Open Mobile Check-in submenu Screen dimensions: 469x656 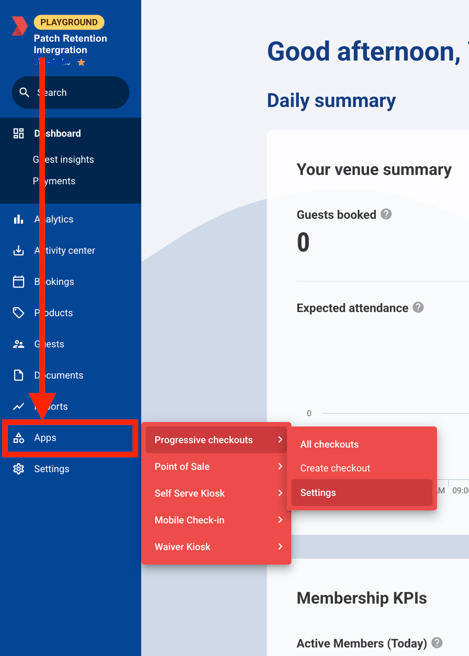click(x=216, y=520)
